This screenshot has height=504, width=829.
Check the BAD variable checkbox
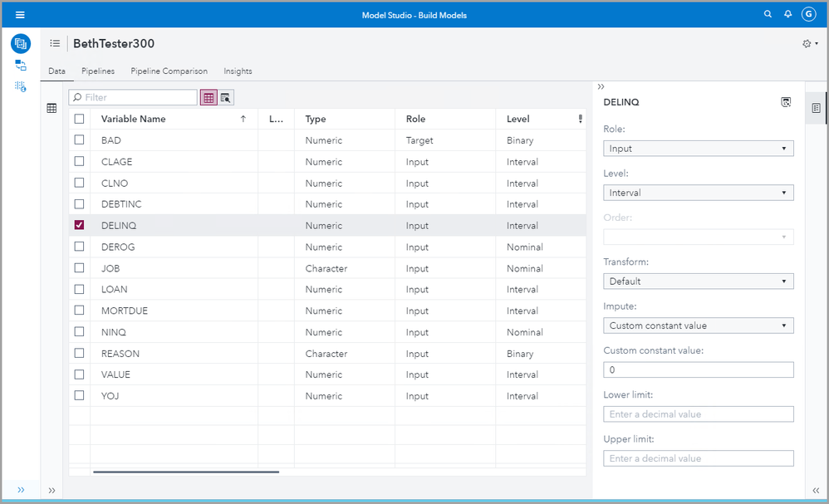coord(80,140)
